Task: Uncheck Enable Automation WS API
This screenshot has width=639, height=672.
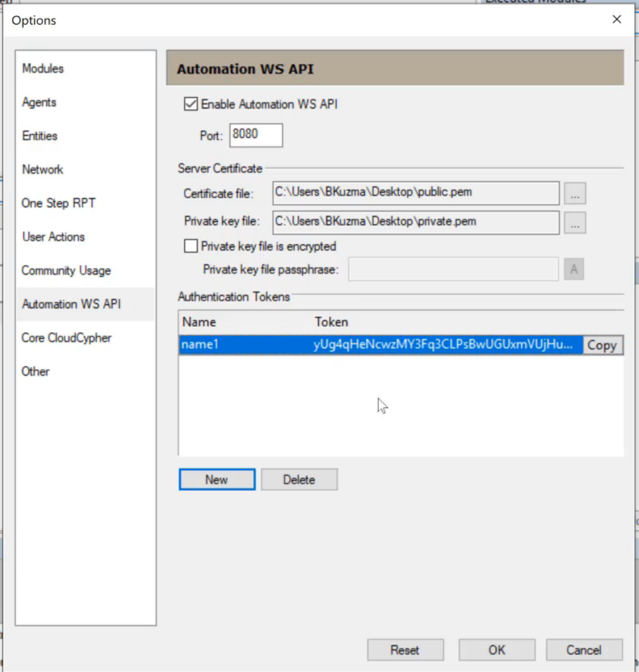Action: [x=191, y=104]
